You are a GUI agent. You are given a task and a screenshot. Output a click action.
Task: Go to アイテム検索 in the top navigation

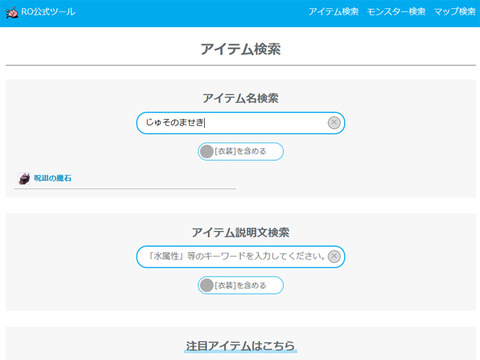pyautogui.click(x=333, y=12)
